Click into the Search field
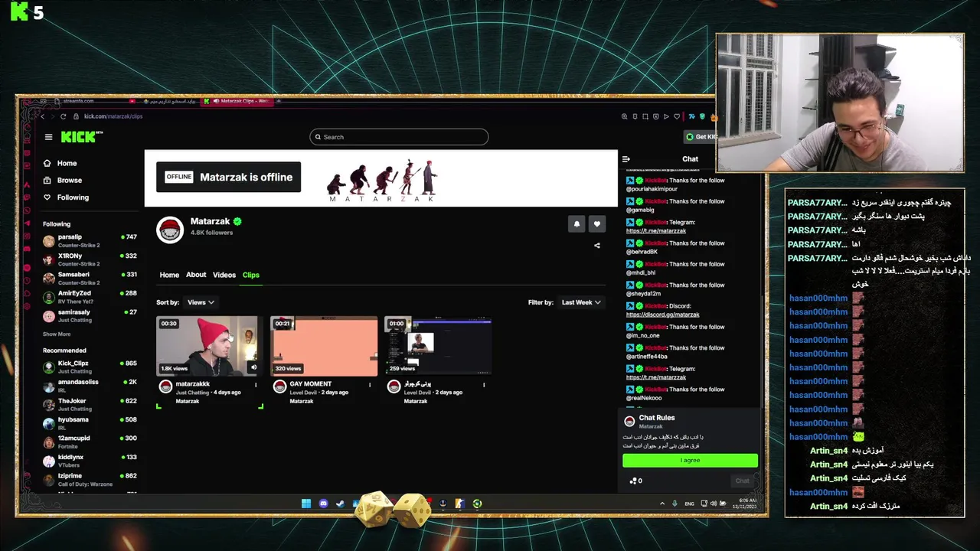This screenshot has height=551, width=980. coord(399,137)
